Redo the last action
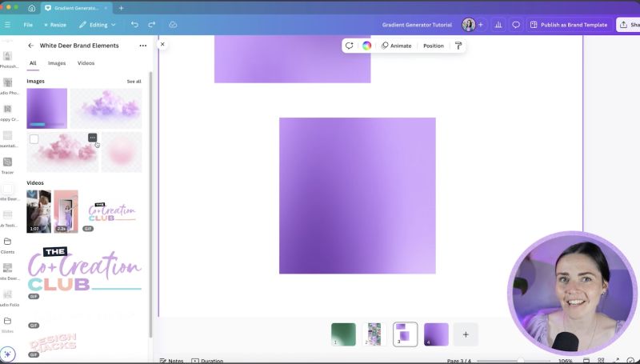Screen dimensions: 640x364 tap(151, 25)
